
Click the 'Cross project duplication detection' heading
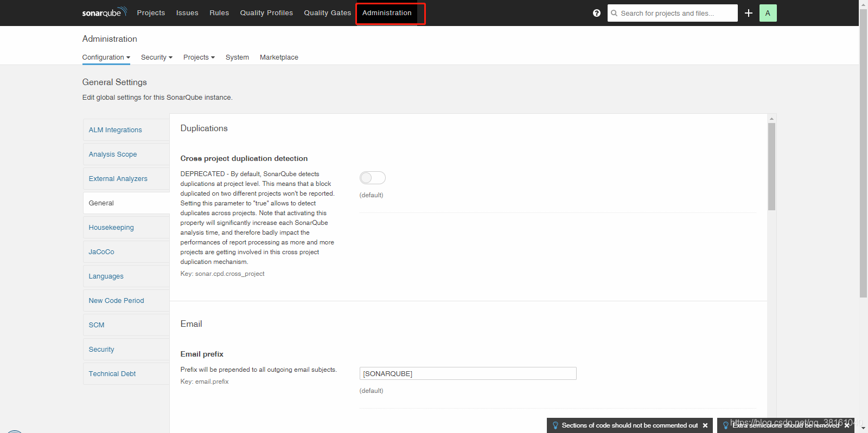click(x=244, y=158)
